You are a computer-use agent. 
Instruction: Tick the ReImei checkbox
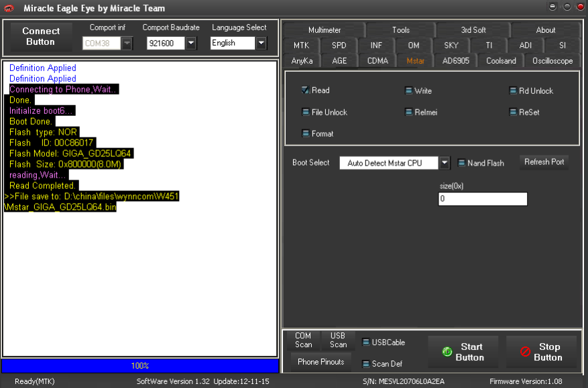pos(408,112)
